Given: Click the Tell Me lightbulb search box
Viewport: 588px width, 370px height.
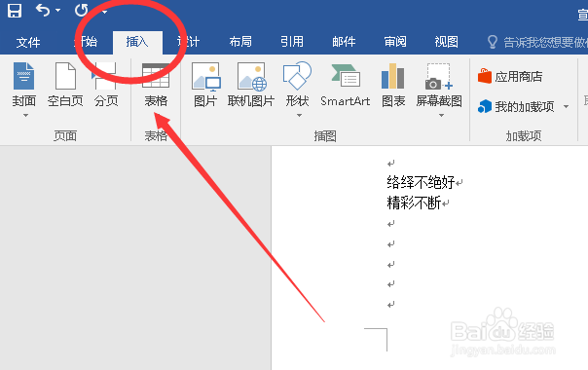Looking at the screenshot, I should tap(537, 42).
